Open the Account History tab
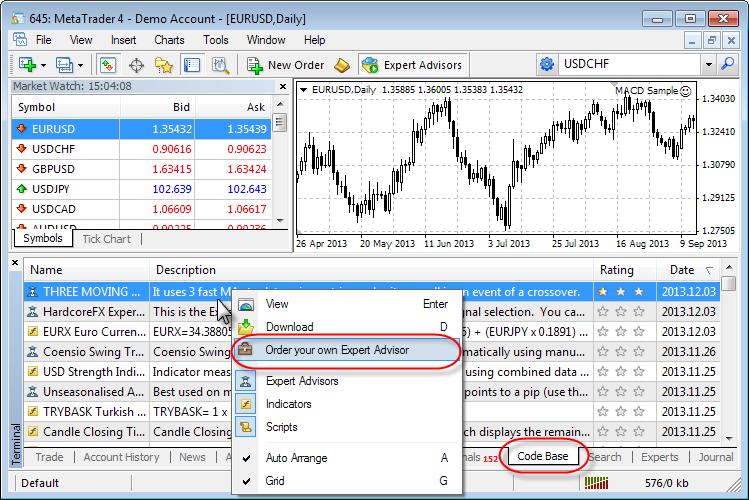The height and width of the screenshot is (500, 749). tap(121, 457)
